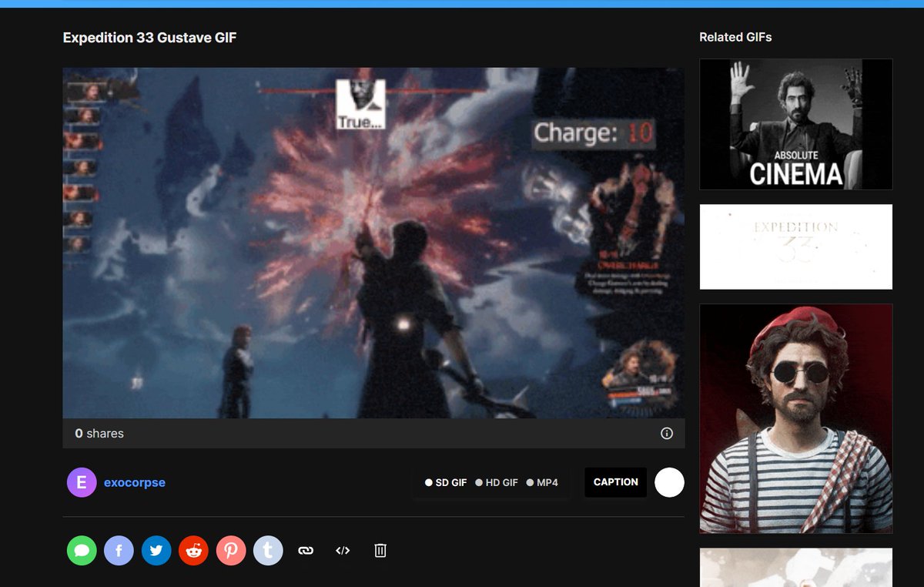Share GIF on Tumblr
Screen dimensions: 924x587
[x=268, y=551]
